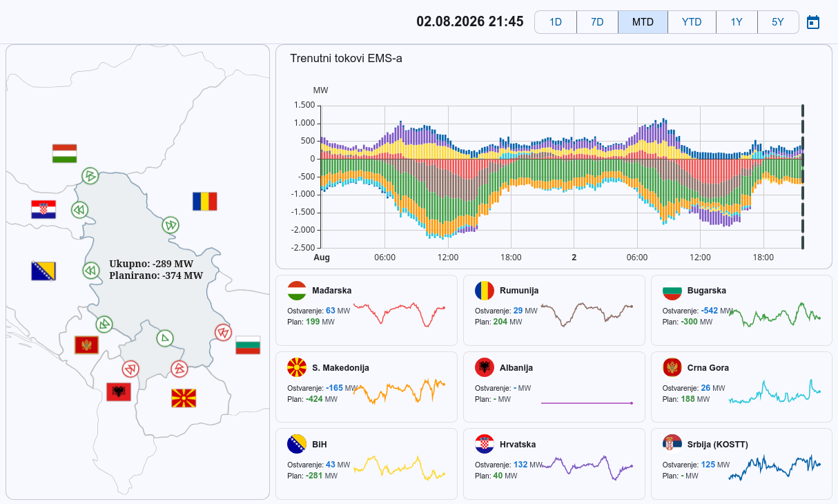The height and width of the screenshot is (504, 838).
Task: Open the Srbija (KOSTT) card
Action: coord(741,464)
